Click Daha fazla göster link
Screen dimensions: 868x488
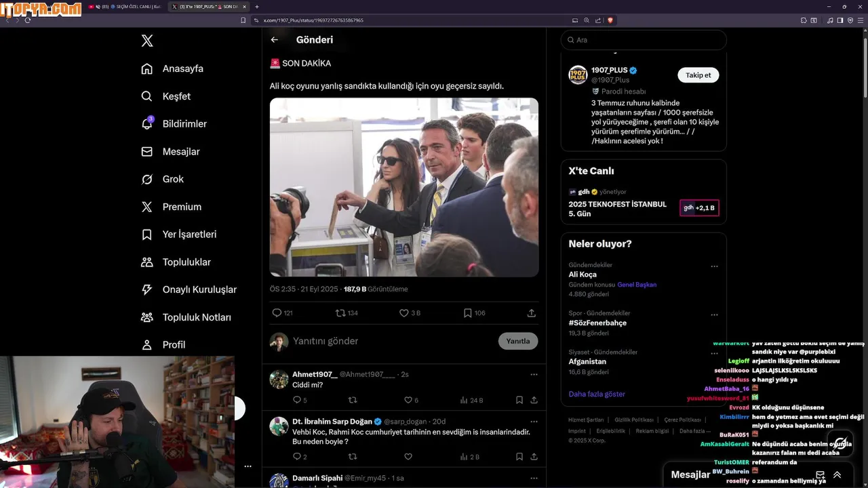(x=597, y=394)
